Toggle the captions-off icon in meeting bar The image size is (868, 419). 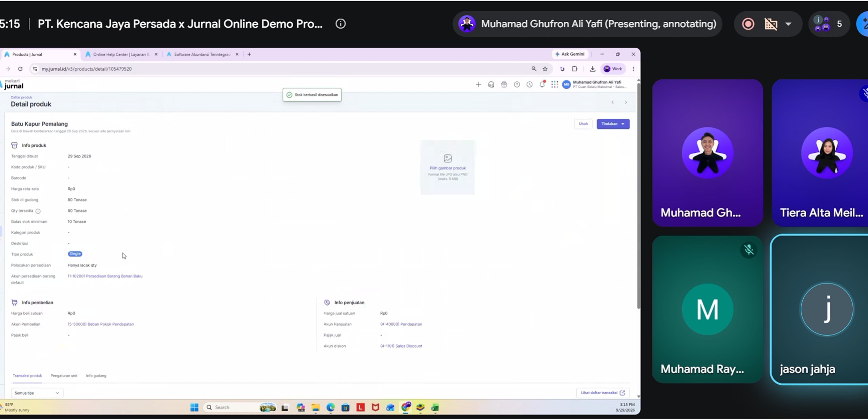pyautogui.click(x=771, y=24)
